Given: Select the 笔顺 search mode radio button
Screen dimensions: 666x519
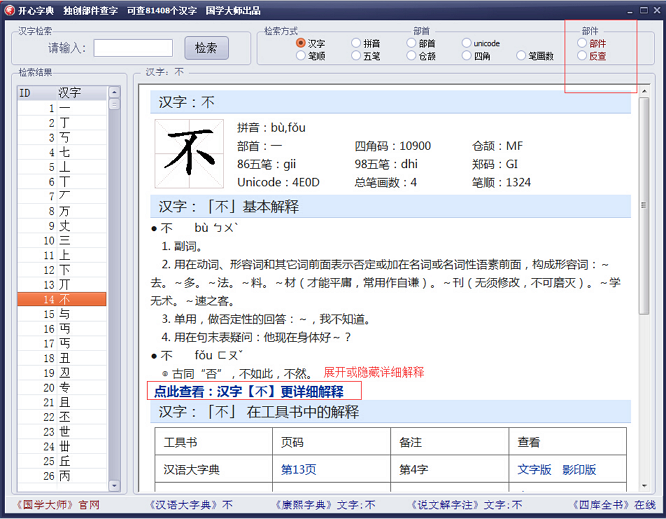Looking at the screenshot, I should pyautogui.click(x=301, y=56).
